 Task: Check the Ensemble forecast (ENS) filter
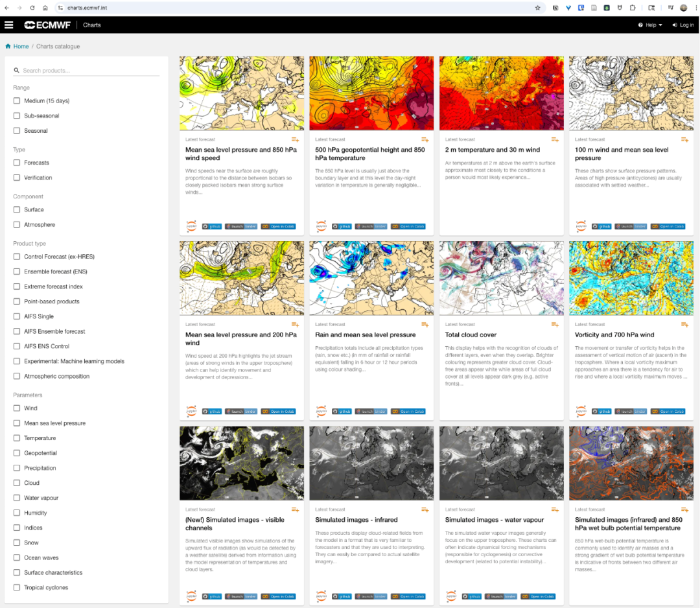point(17,272)
